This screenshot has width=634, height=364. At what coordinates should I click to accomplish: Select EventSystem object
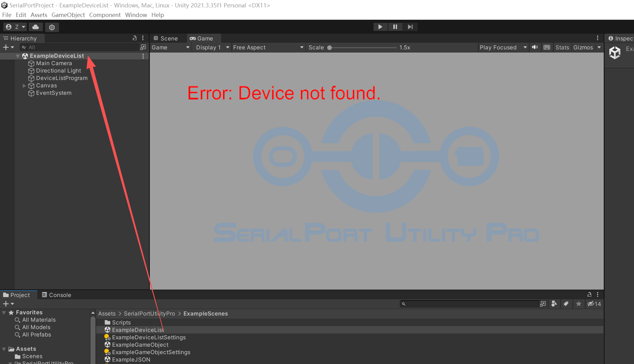(53, 93)
